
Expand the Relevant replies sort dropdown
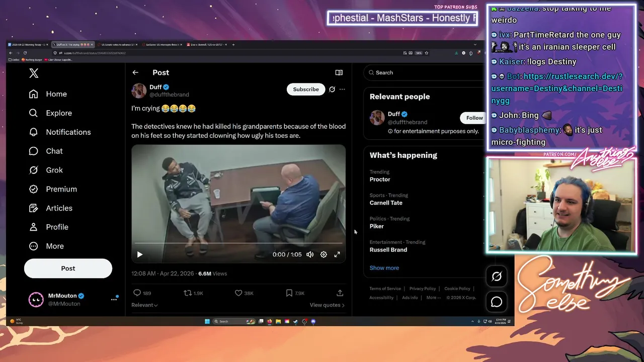144,305
